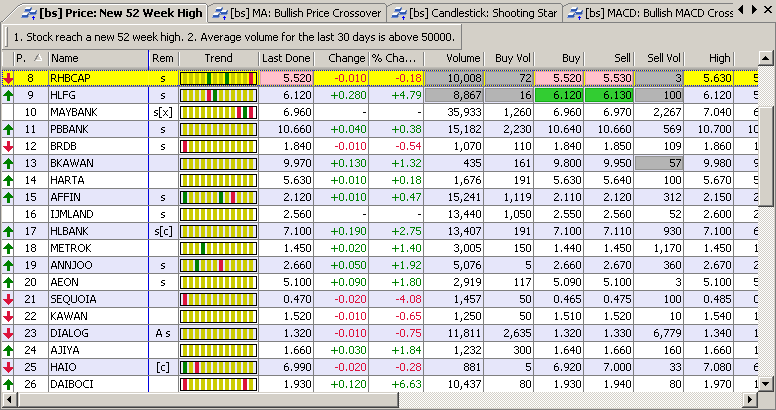Sort by the P. column header

click(x=29, y=58)
